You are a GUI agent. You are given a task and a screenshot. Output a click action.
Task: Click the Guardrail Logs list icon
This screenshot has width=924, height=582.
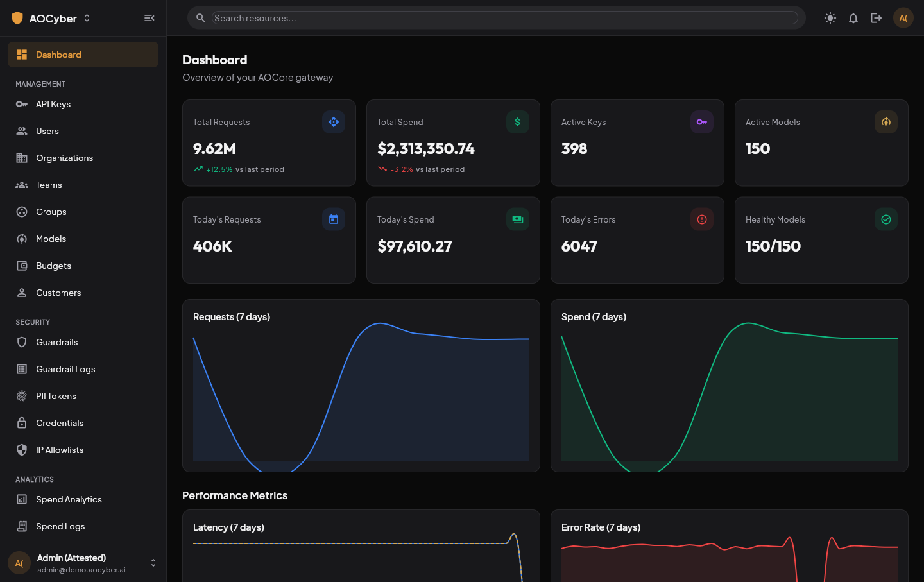tap(22, 369)
